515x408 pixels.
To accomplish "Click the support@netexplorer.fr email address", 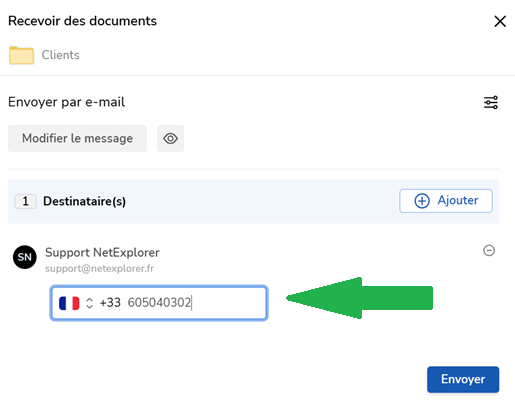I will coord(99,269).
